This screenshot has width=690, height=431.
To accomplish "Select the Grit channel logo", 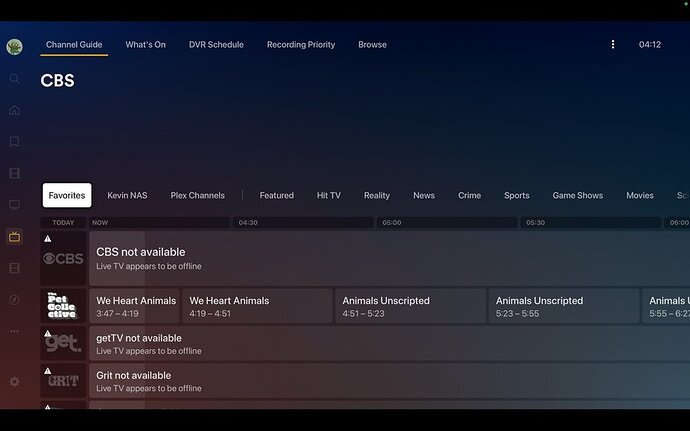I will [x=63, y=381].
